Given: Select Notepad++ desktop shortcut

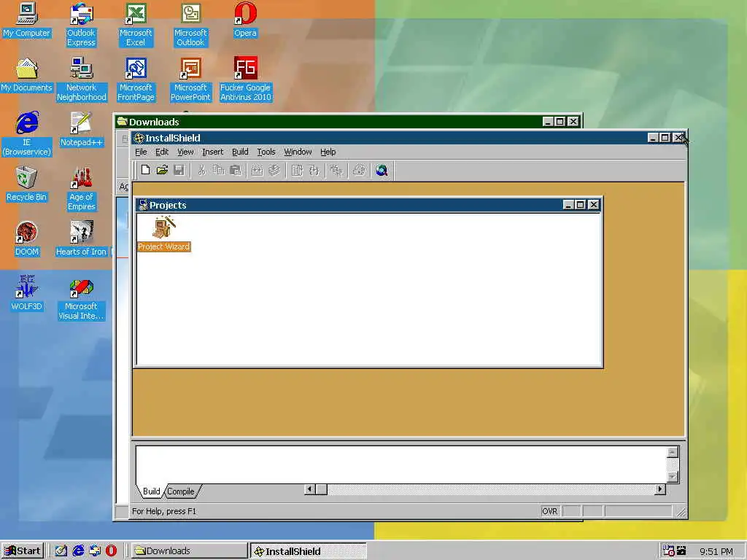Looking at the screenshot, I should tap(82, 130).
